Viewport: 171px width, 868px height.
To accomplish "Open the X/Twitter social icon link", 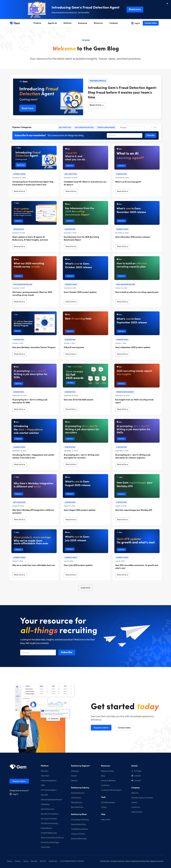I will click(132, 771).
